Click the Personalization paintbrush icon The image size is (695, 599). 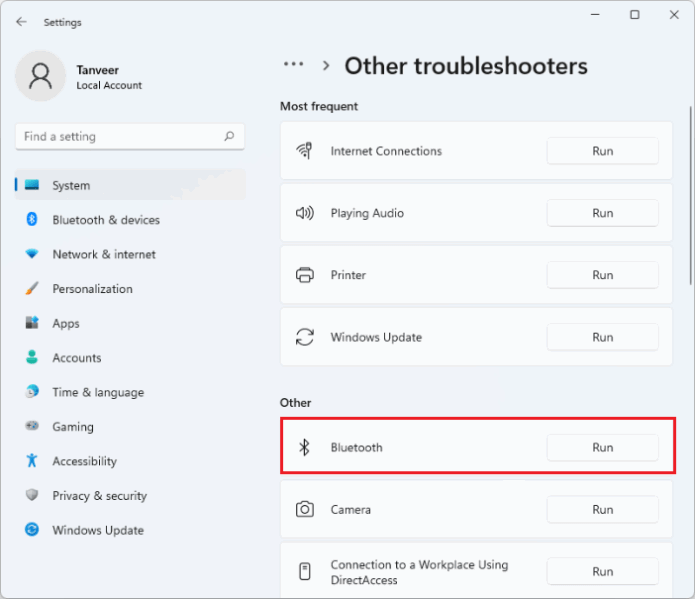pos(32,288)
